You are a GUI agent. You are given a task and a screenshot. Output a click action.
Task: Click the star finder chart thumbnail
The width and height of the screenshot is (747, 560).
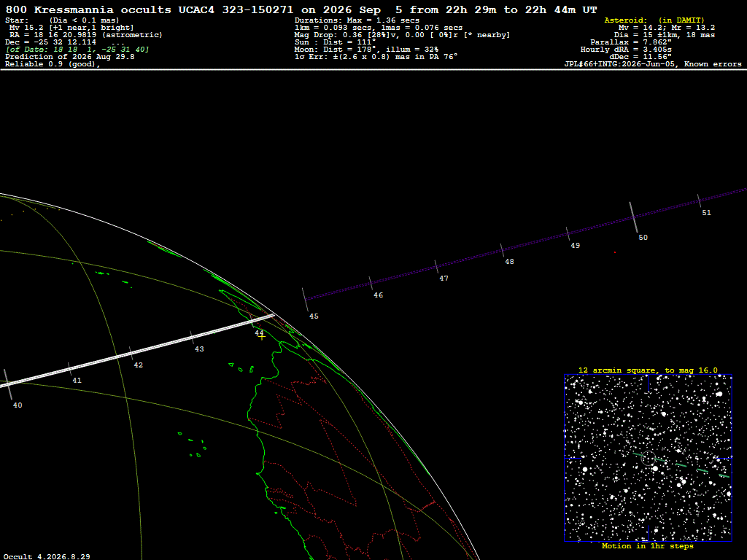tap(648, 458)
